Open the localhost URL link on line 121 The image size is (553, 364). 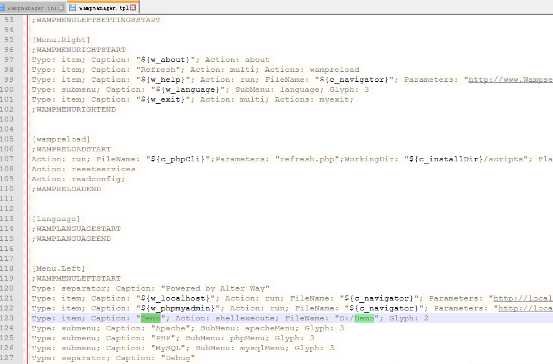click(523, 298)
